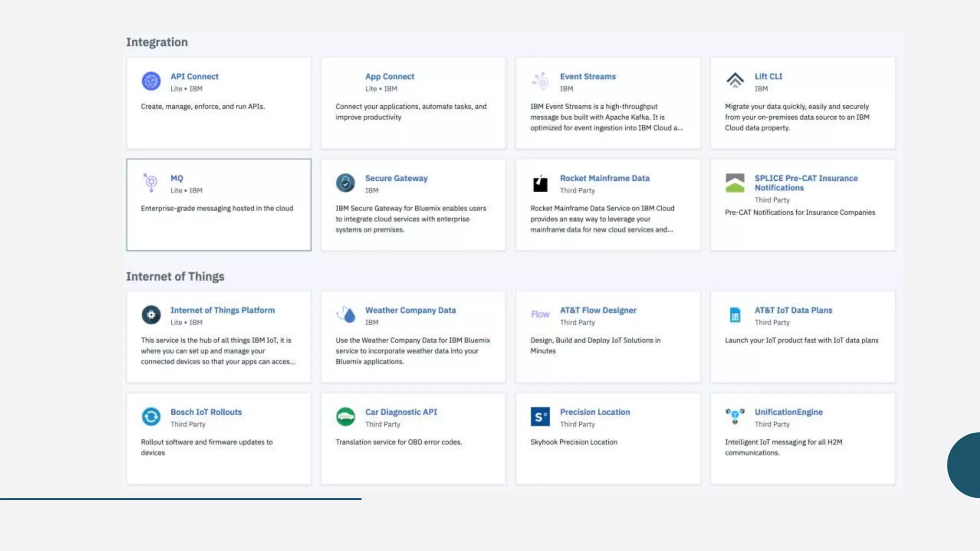The width and height of the screenshot is (980, 551).
Task: Click the Precision Location Skyhook icon
Action: pos(540,417)
